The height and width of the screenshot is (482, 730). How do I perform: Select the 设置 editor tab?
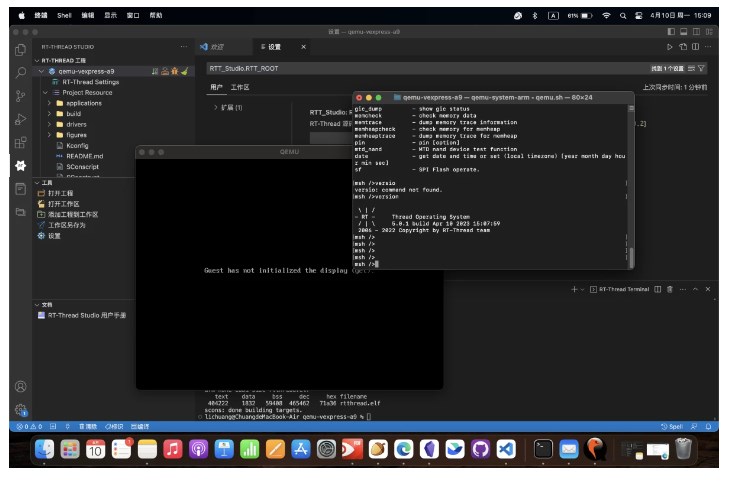274,47
